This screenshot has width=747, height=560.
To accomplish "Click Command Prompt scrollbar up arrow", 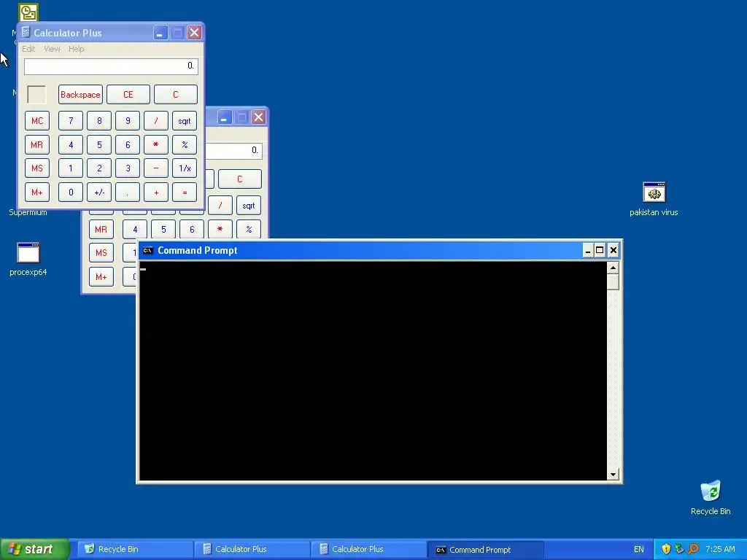I will coord(613,268).
